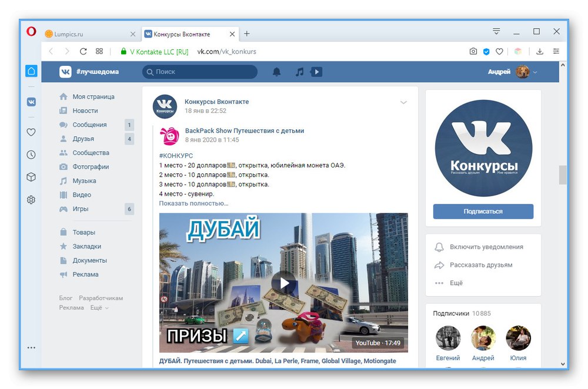
Task: Open the tab menu icon in title bar
Action: pos(496,32)
